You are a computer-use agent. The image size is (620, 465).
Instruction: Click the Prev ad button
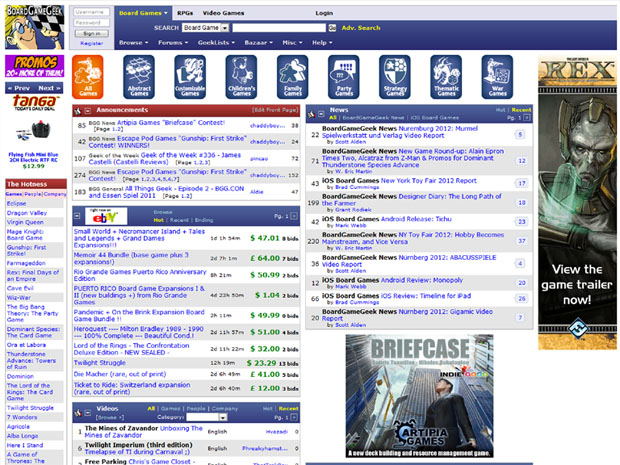point(20,88)
